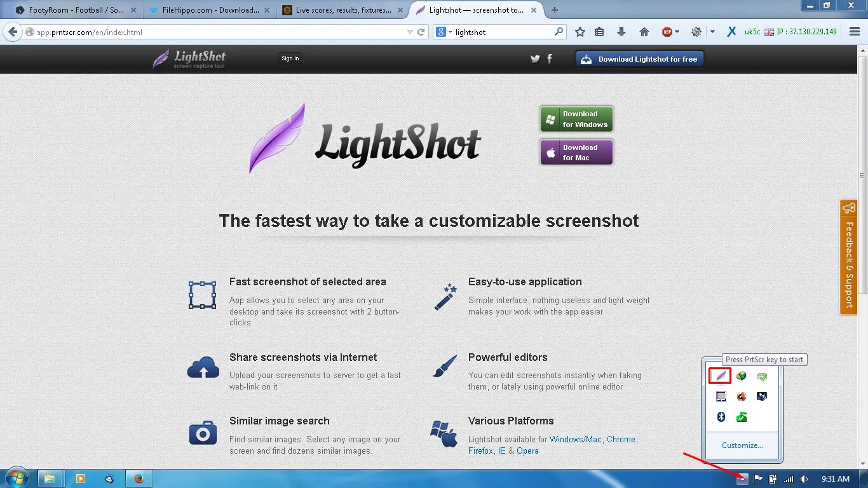Open the Firefox hamburger menu
This screenshot has width=868, height=488.
pos(853,32)
